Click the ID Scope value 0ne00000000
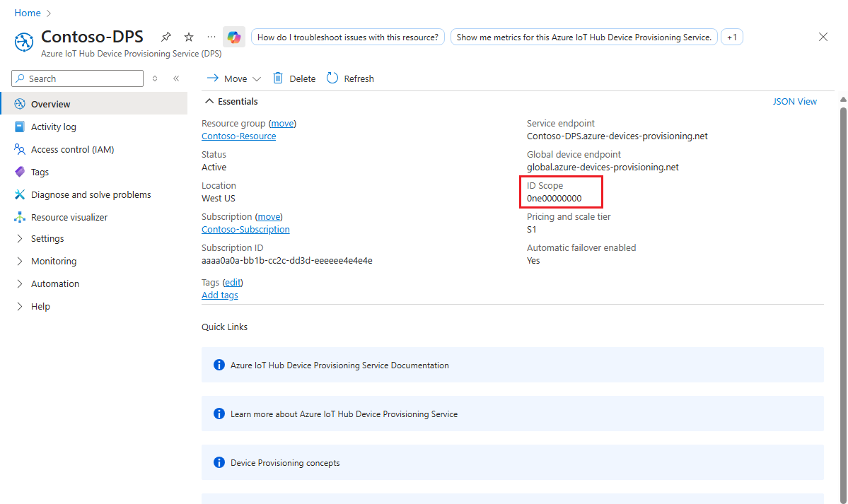The width and height of the screenshot is (848, 504). [554, 199]
